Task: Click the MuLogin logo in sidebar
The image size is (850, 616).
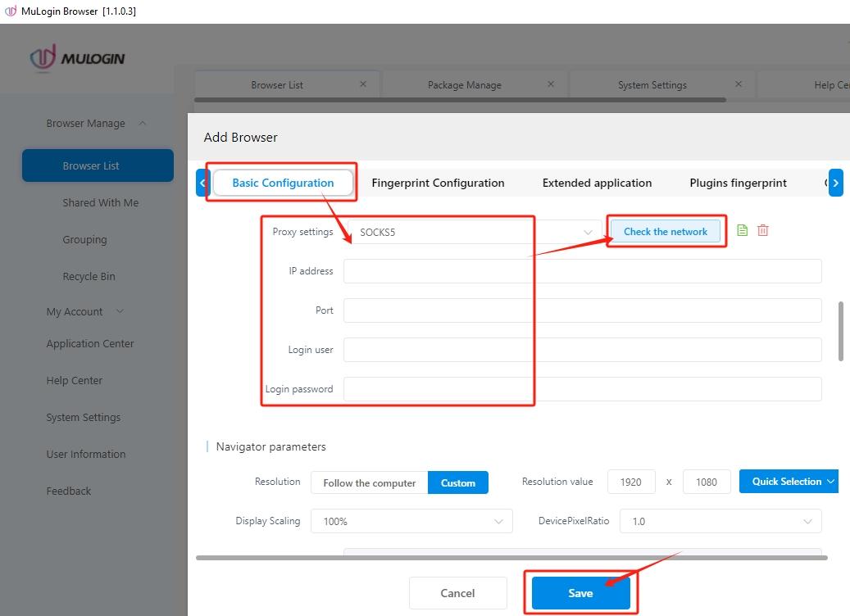Action: 77,58
